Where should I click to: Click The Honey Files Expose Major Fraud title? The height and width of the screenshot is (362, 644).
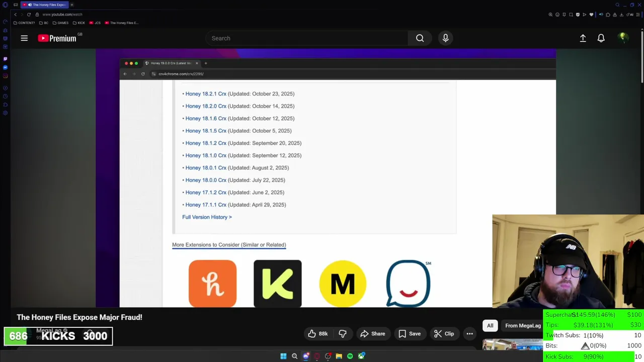coord(79,317)
